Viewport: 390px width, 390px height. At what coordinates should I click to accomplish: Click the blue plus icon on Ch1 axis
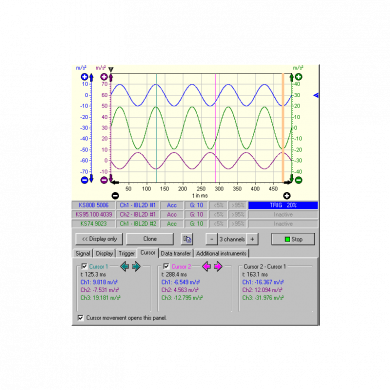tap(85, 77)
